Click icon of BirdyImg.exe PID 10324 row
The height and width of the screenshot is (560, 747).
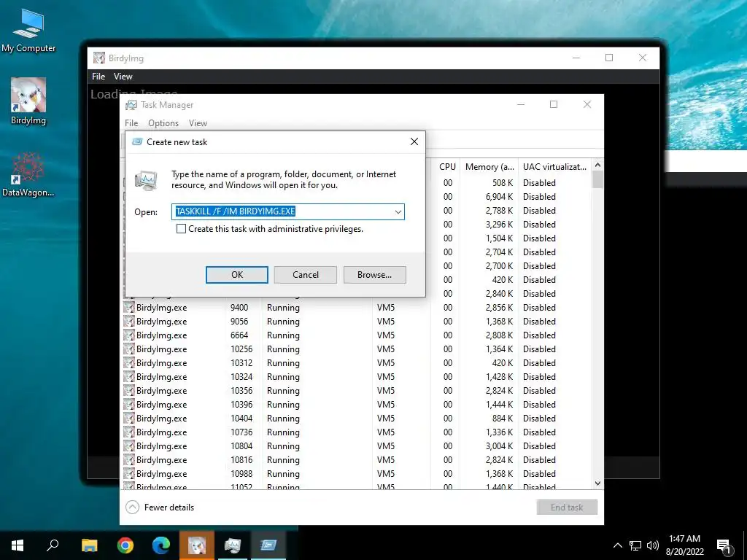(x=128, y=377)
